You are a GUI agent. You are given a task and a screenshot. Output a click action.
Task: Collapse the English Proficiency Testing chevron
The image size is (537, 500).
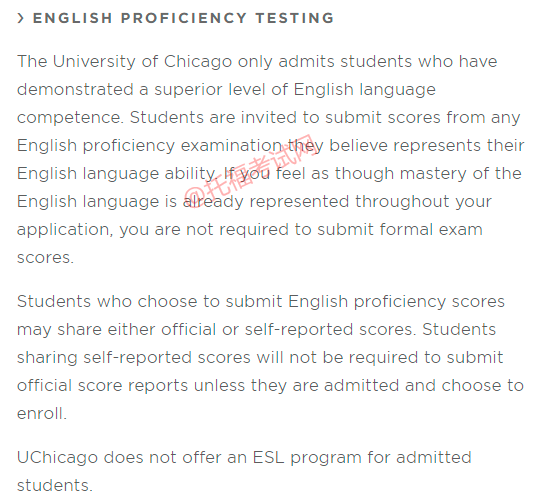coord(21,18)
